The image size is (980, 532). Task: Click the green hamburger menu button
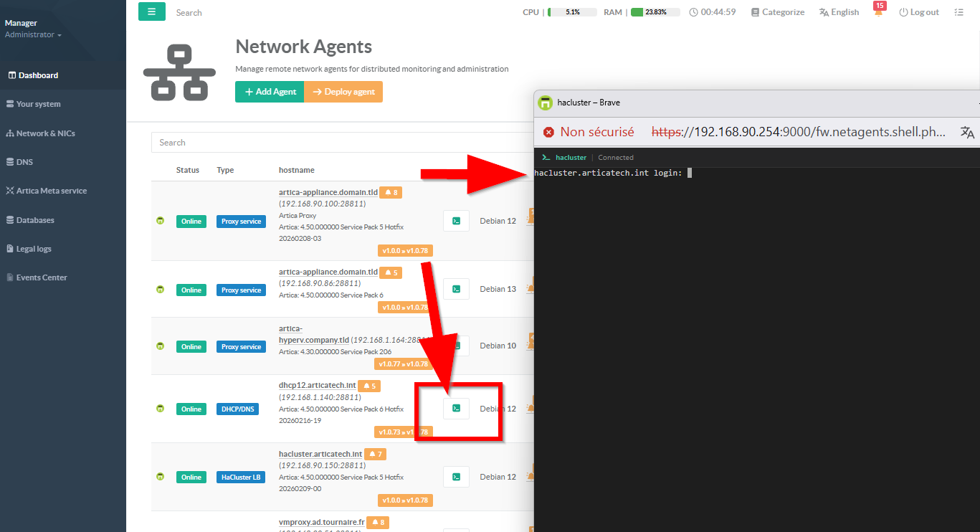(x=151, y=11)
